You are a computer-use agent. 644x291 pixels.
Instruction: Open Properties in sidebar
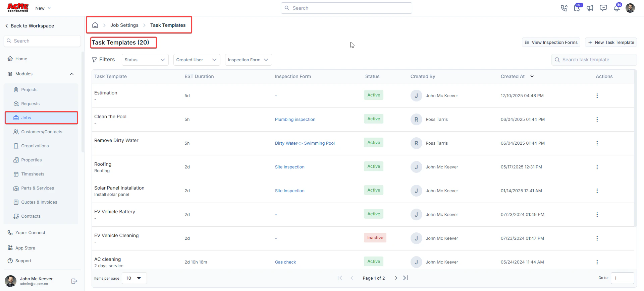41,160
